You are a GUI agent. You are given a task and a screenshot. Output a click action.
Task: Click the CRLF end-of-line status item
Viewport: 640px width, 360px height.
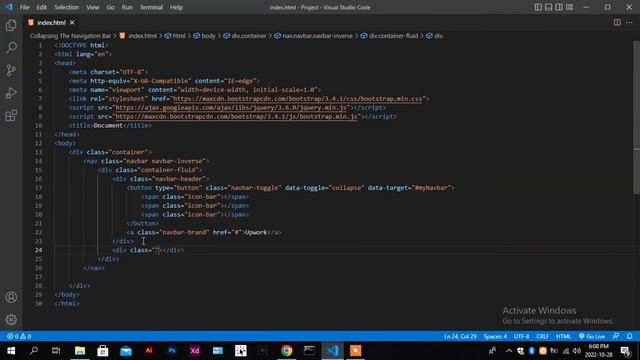[x=542, y=336]
